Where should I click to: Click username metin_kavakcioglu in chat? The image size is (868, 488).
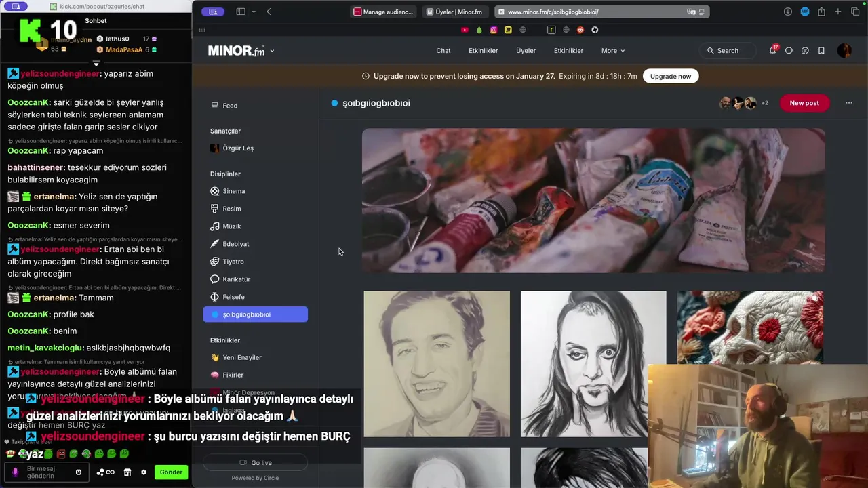(45, 348)
